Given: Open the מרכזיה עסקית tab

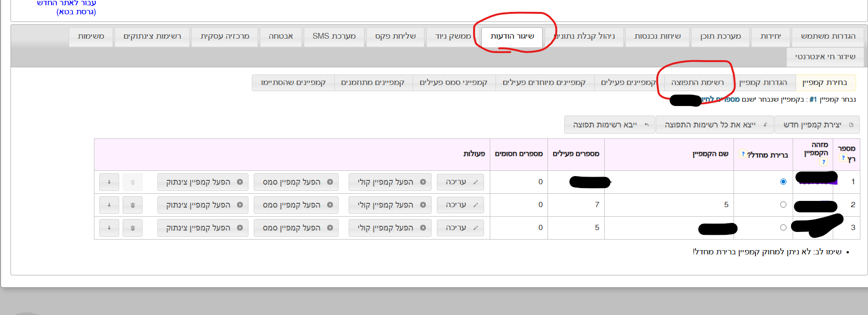Looking at the screenshot, I should click(225, 36).
